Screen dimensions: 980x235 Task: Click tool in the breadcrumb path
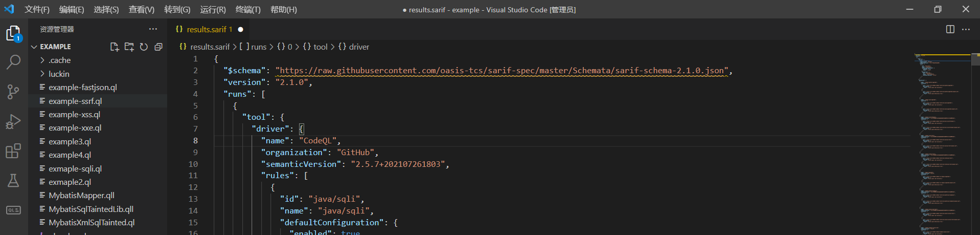click(x=321, y=47)
